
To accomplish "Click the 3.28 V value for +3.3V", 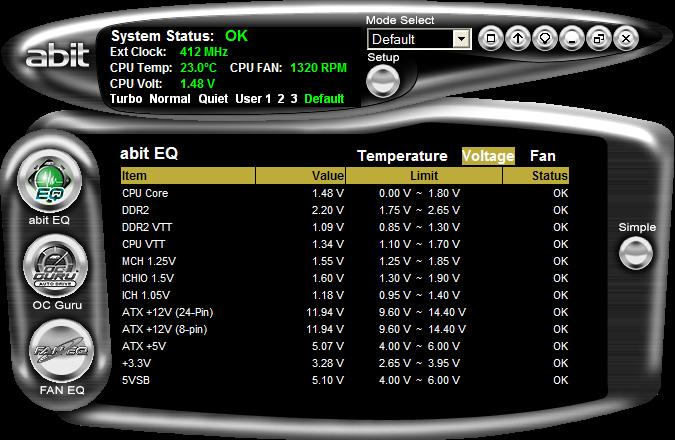I will click(328, 363).
